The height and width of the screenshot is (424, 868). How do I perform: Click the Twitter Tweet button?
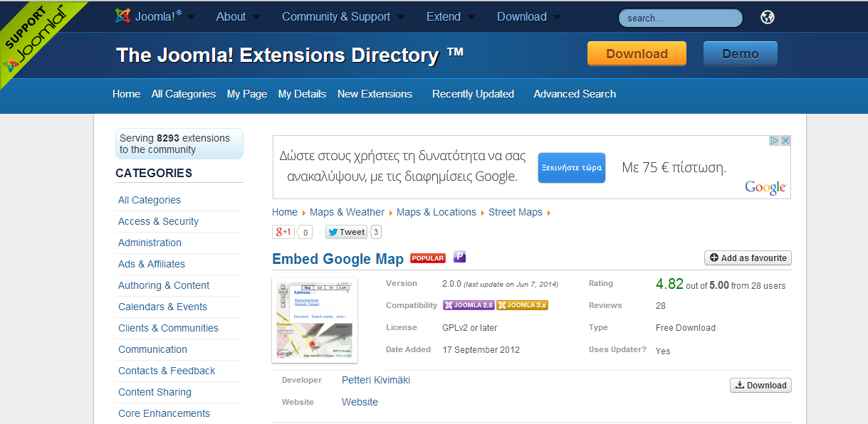347,232
